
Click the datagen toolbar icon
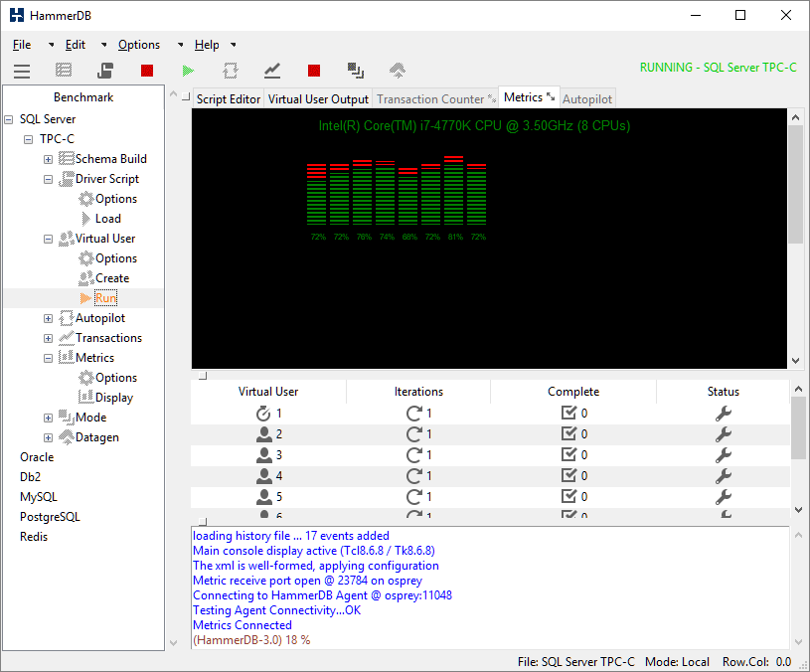click(398, 71)
